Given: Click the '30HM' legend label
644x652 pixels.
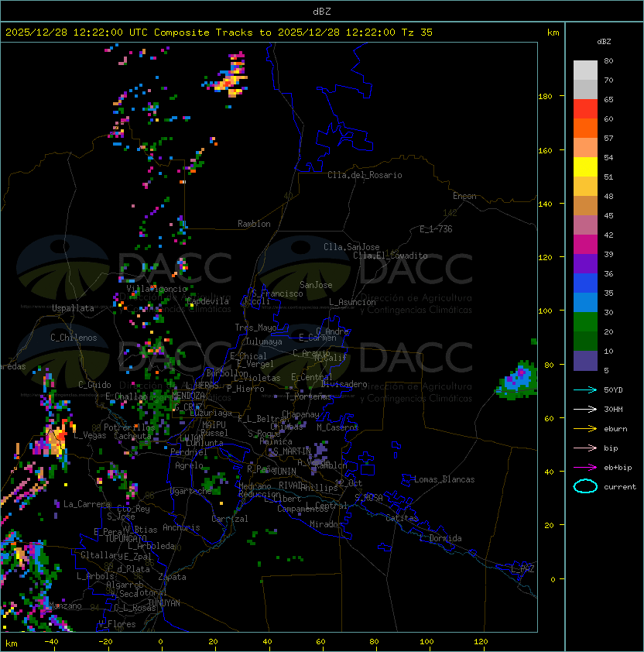Looking at the screenshot, I should pyautogui.click(x=613, y=410).
